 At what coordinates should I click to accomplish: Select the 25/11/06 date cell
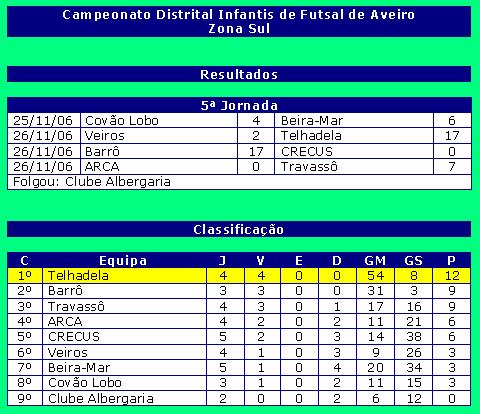pos(44,120)
